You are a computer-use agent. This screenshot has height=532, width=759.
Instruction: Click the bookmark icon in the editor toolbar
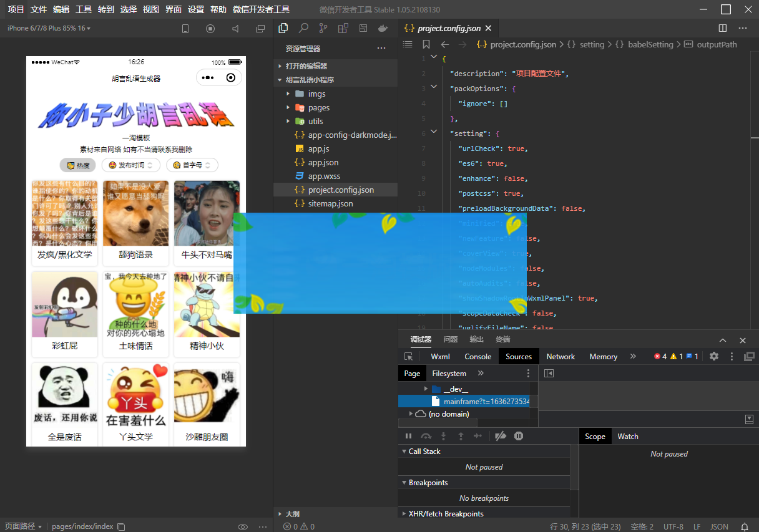point(426,44)
